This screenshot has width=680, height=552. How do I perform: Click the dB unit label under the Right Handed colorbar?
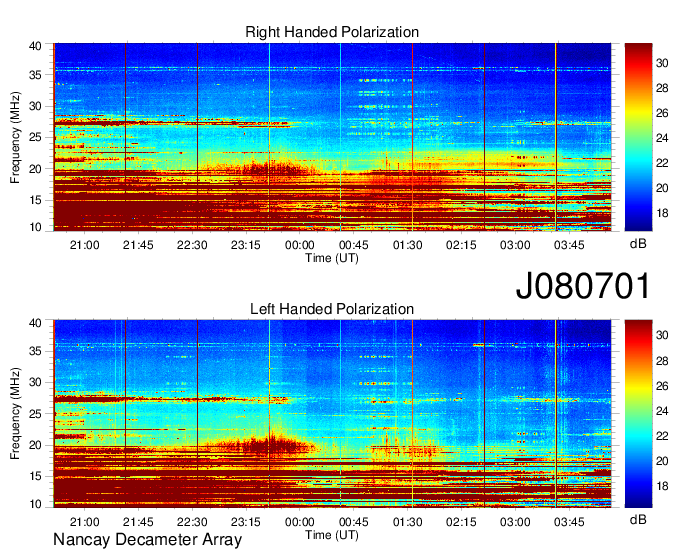[x=638, y=244]
